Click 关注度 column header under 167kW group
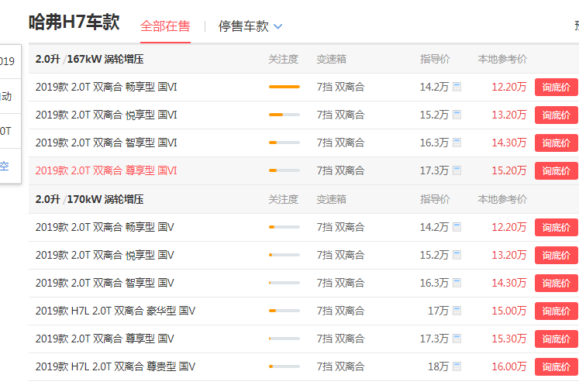 tap(283, 59)
